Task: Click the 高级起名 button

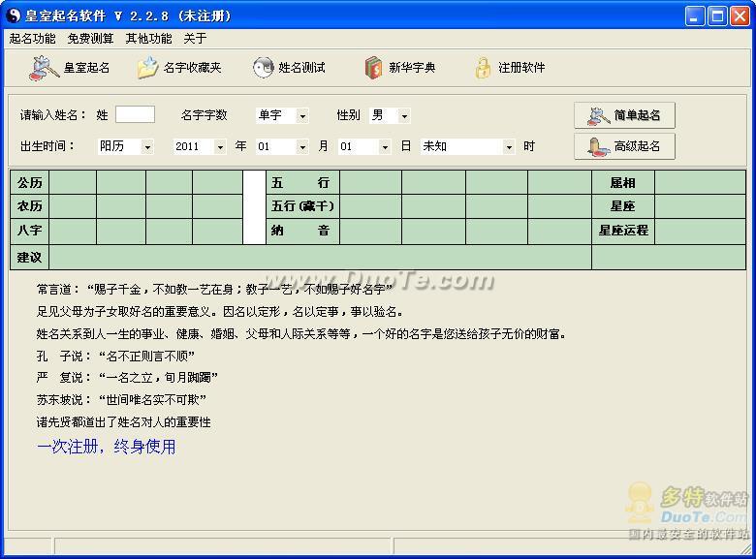Action: point(624,146)
